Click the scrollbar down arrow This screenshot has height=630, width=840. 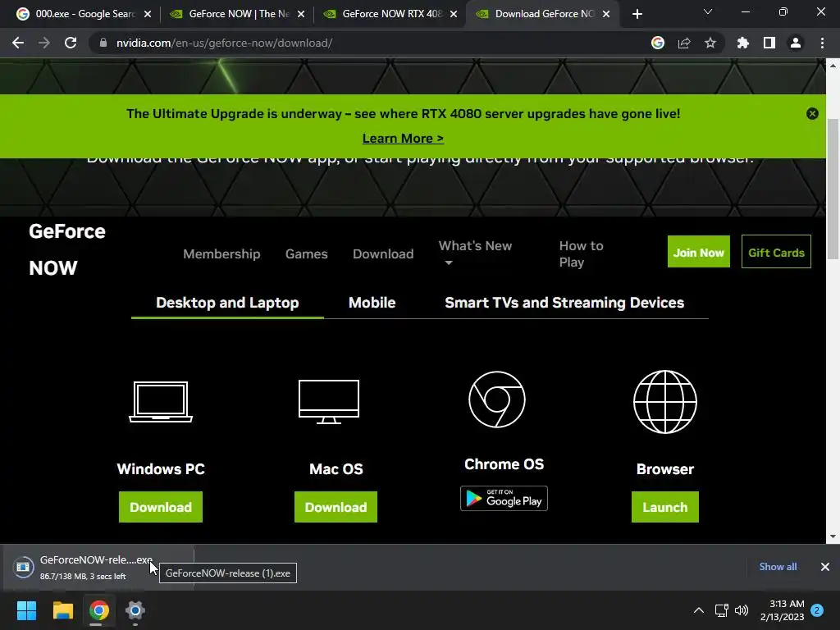[x=833, y=536]
